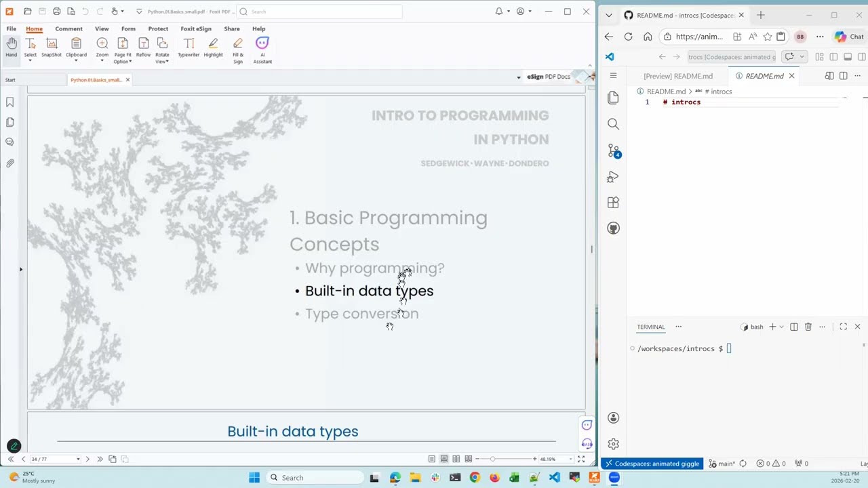Switch to the Foxit eSign ribbon tab

(196, 28)
